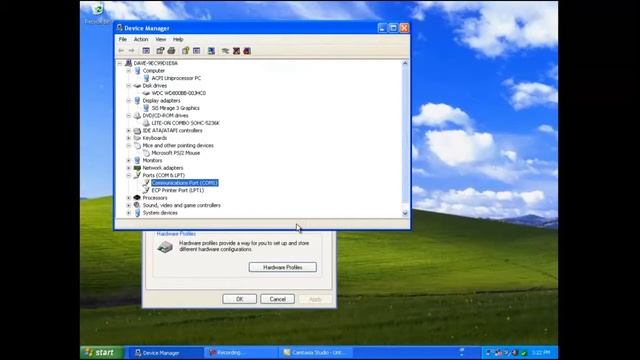The image size is (640, 360).
Task: Click the Processors category icon
Action: [138, 198]
